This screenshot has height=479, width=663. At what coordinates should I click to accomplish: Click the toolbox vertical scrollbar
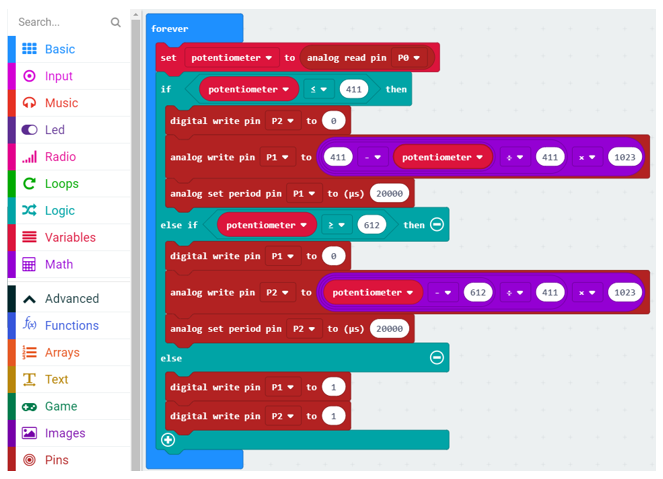coord(135,240)
